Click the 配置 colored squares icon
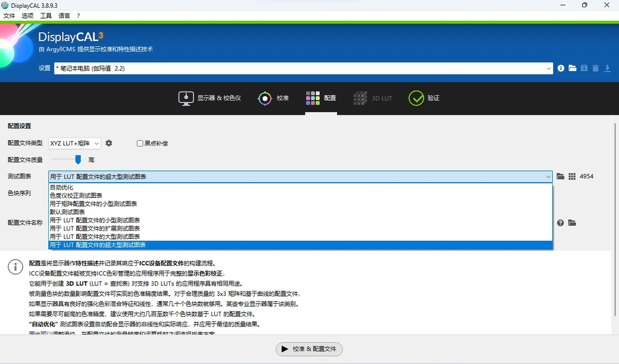This screenshot has height=364, width=619. pos(313,98)
